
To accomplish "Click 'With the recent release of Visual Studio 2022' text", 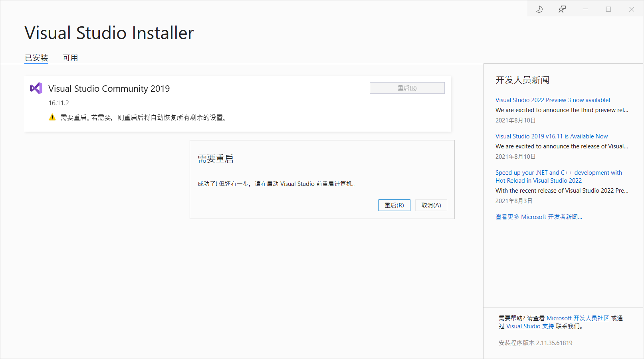I will (562, 191).
